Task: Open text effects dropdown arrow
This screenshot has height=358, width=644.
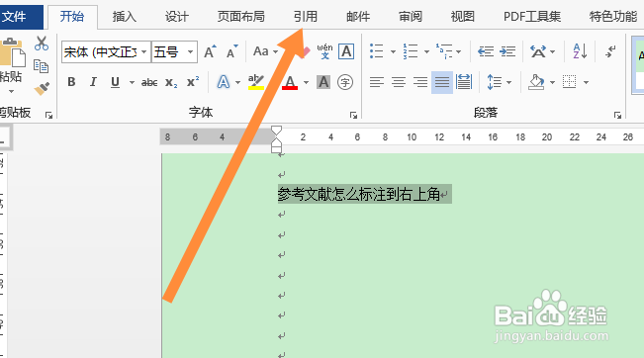Action: (x=237, y=82)
